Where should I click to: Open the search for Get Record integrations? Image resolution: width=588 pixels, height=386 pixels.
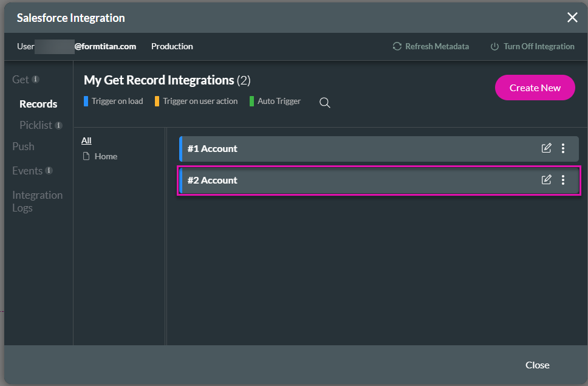(x=324, y=103)
